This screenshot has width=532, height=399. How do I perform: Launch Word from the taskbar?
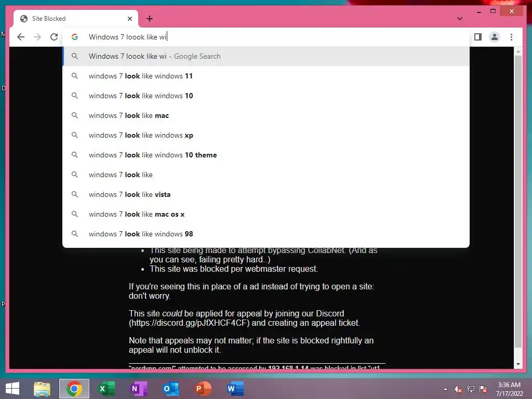[x=235, y=389]
